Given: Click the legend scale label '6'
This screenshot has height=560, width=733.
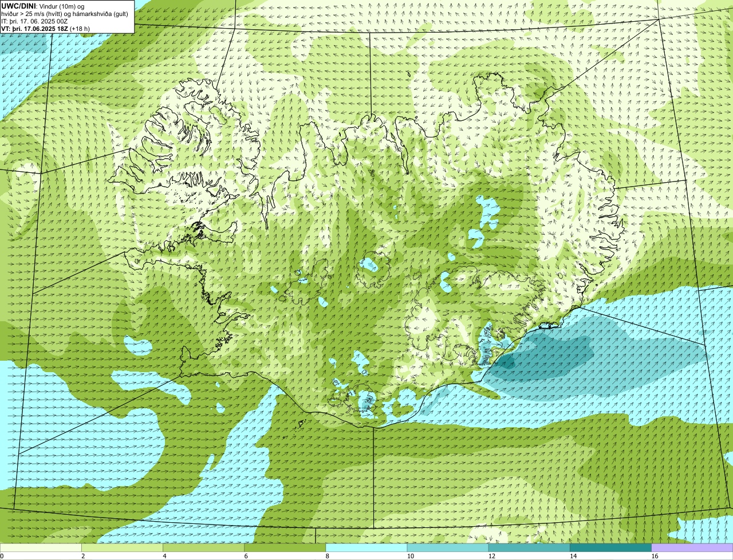Looking at the screenshot, I should [x=246, y=556].
